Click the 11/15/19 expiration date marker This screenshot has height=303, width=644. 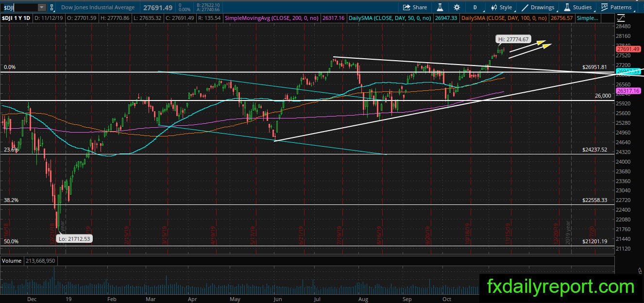click(x=508, y=233)
